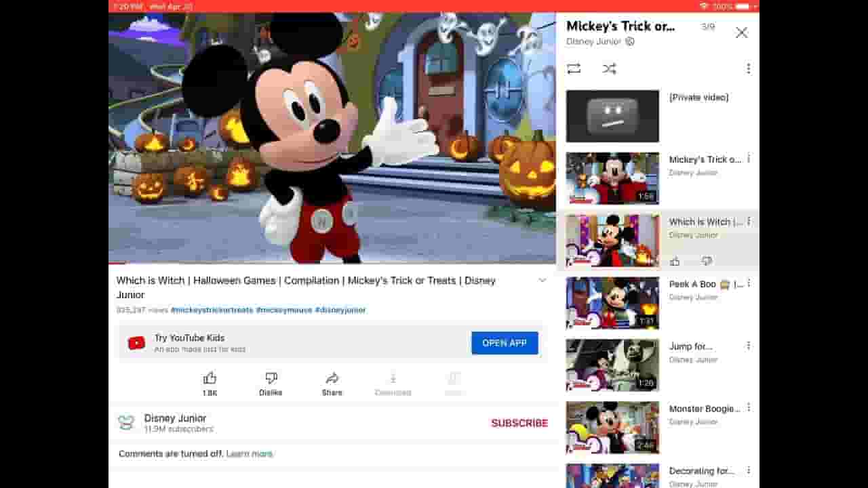Close the playlist panel
The height and width of the screenshot is (488, 868).
point(741,33)
